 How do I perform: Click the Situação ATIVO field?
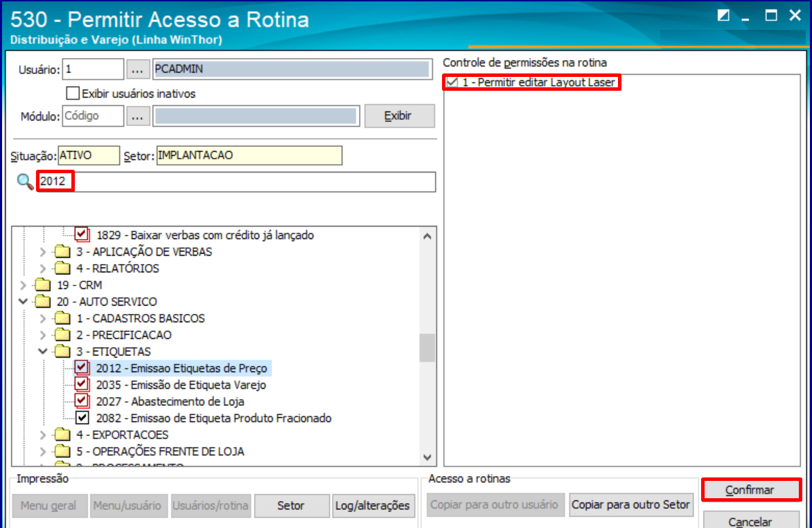[89, 155]
